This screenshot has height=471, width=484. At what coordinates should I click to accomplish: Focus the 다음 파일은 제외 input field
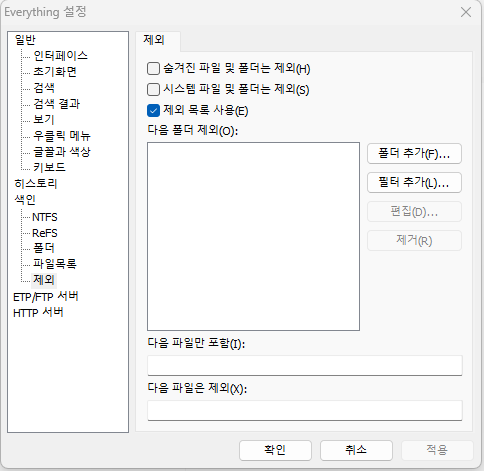point(305,410)
